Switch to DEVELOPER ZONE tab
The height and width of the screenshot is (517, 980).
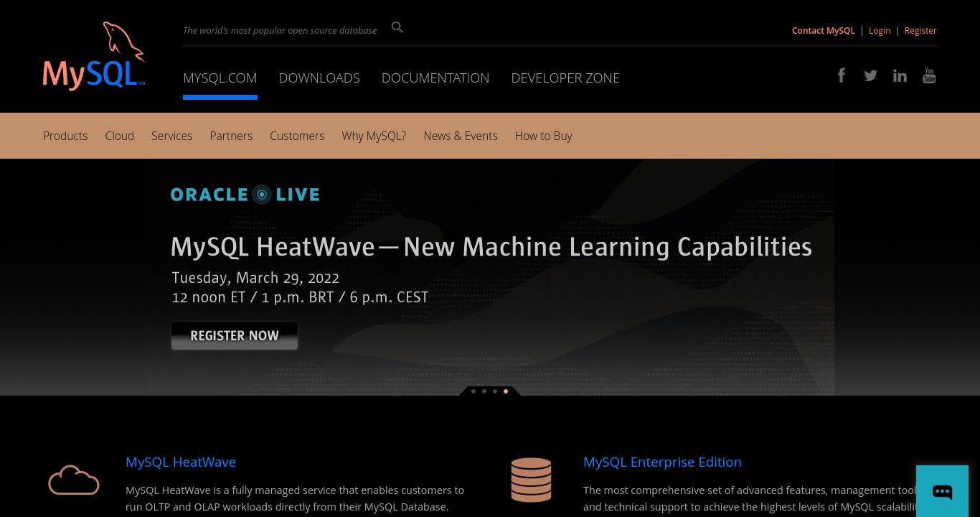[565, 78]
